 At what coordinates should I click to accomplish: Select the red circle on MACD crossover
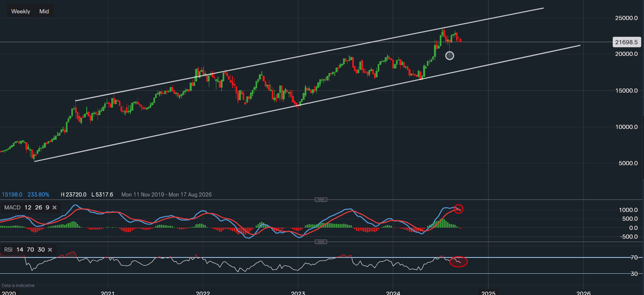pos(458,209)
